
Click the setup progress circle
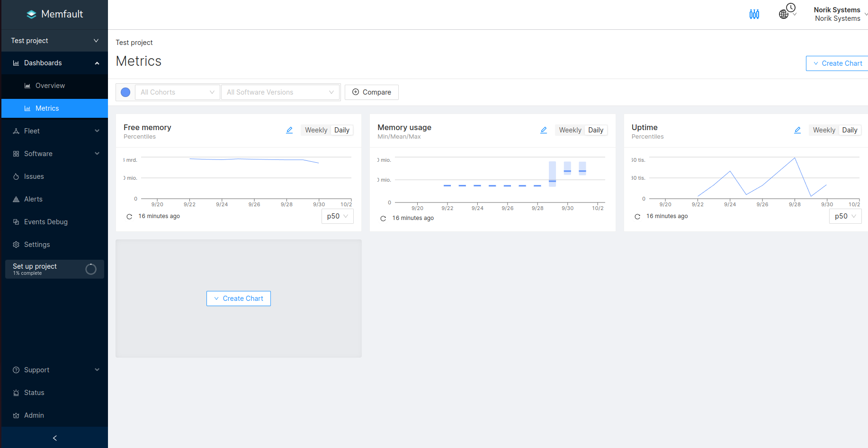point(91,269)
